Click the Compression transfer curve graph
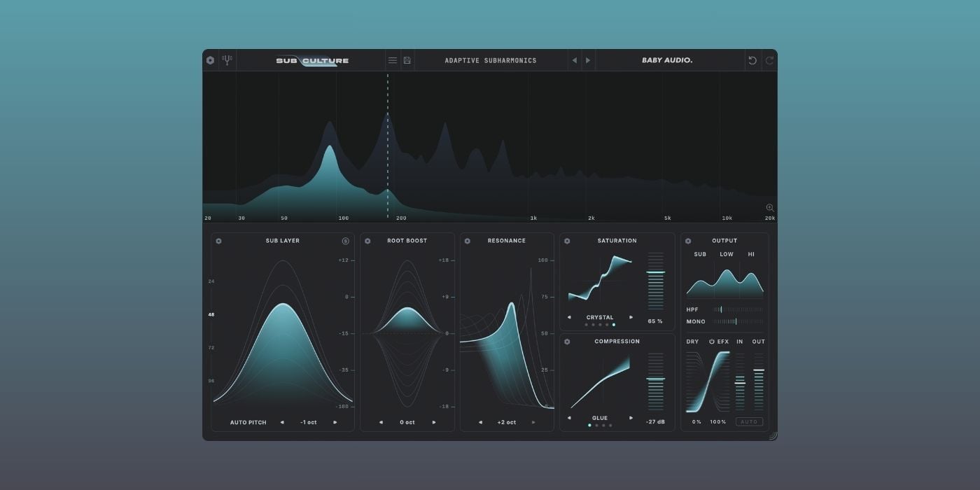This screenshot has height=490, width=980. (x=600, y=381)
